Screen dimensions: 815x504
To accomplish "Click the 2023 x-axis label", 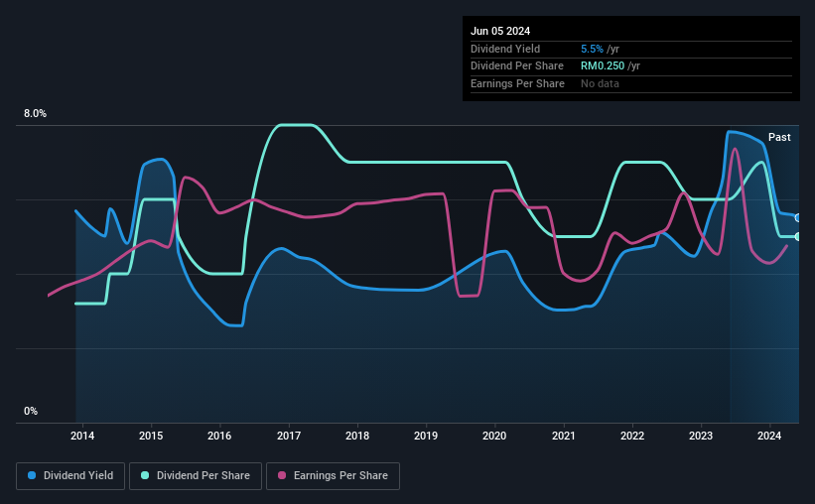I will click(701, 436).
